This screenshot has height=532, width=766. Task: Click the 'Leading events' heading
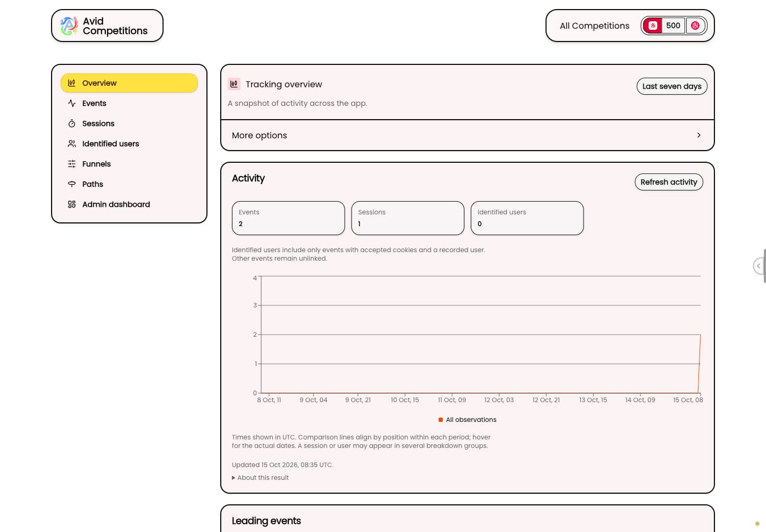click(x=267, y=521)
